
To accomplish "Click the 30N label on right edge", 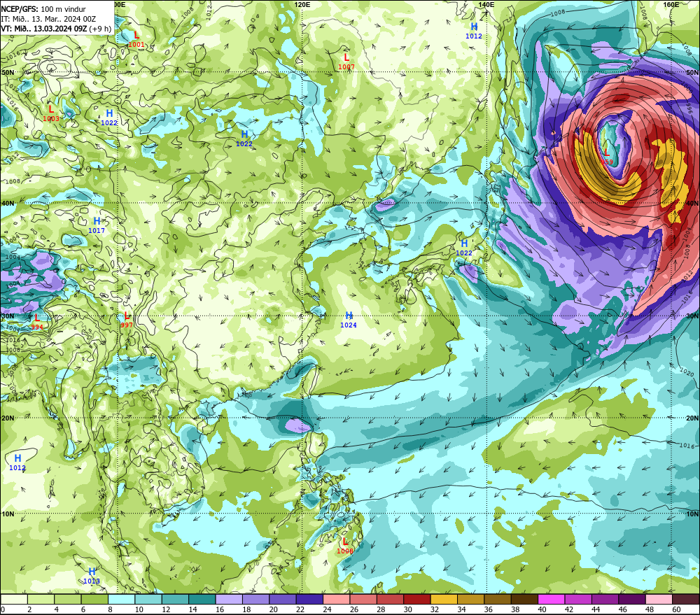I will pyautogui.click(x=692, y=316).
